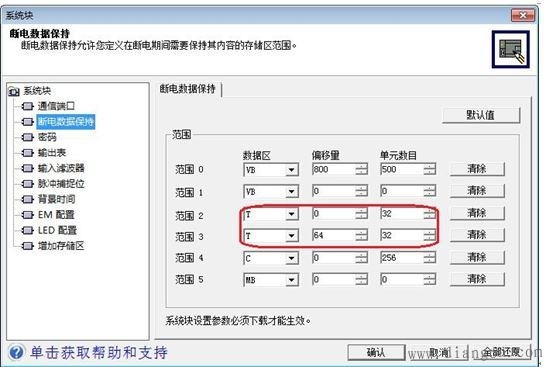The height and width of the screenshot is (367, 548).
Task: Clear 范围 4 with its 清除 button
Action: tap(477, 258)
